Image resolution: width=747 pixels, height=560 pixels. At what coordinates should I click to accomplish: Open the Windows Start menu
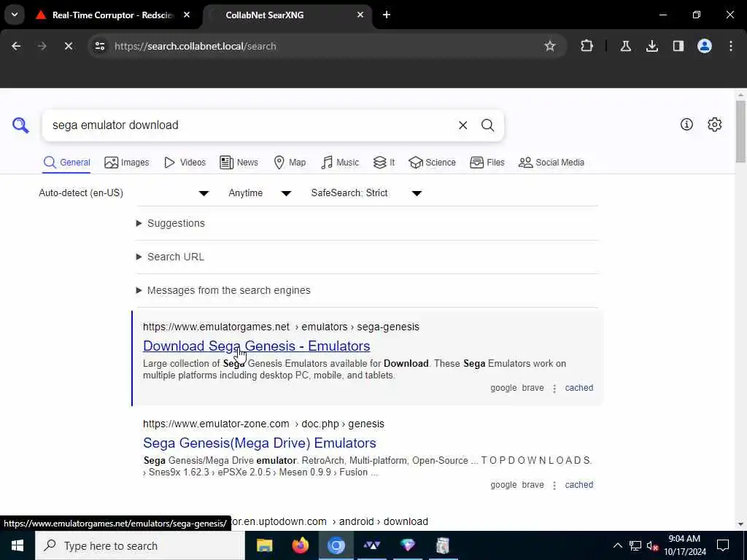pos(18,545)
